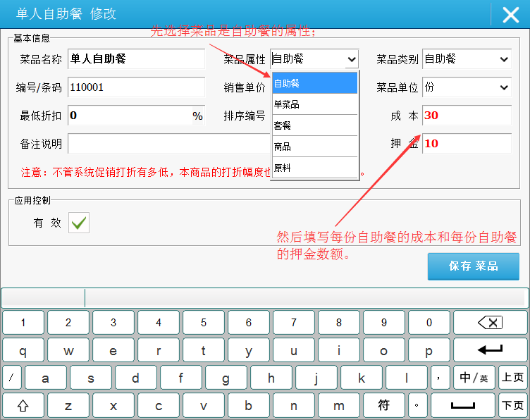
Task: Click the 成本 input field
Action: click(x=467, y=116)
